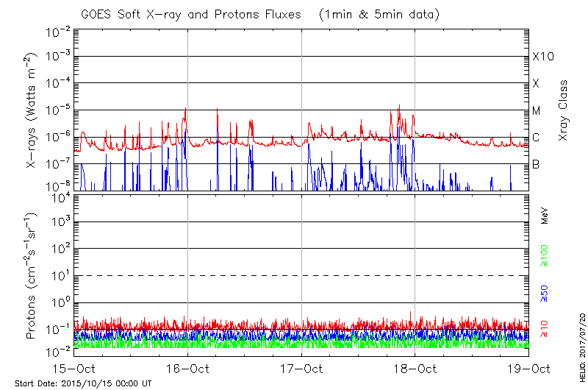Select the 18-Oct date on the x-axis
The height and width of the screenshot is (390, 588).
click(415, 368)
